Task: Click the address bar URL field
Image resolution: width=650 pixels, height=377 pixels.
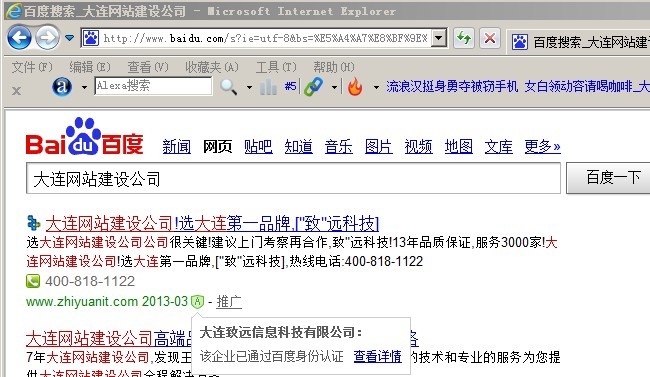Action: click(265, 39)
